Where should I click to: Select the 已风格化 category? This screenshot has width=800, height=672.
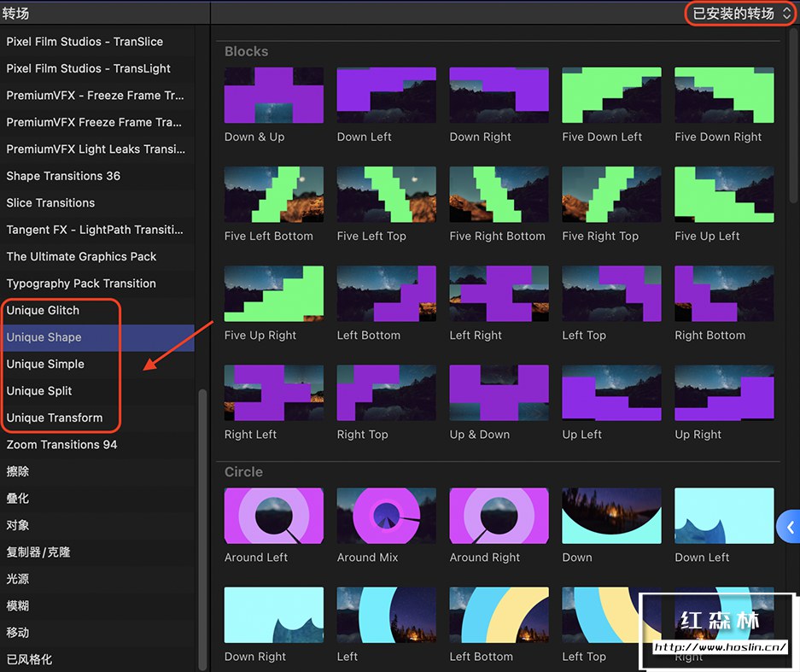(x=97, y=660)
